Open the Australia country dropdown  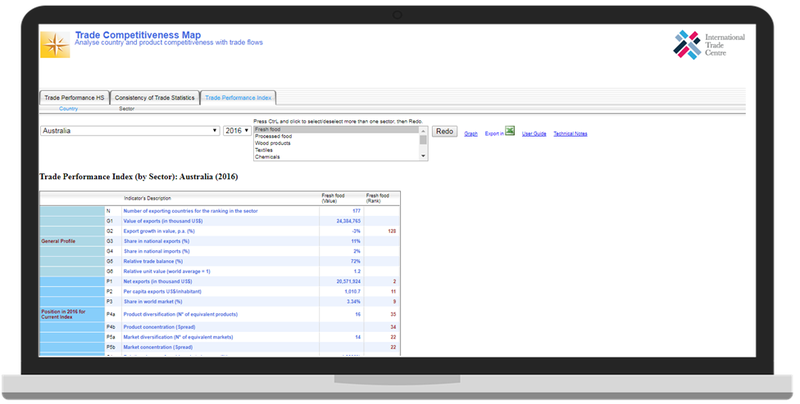coord(130,131)
